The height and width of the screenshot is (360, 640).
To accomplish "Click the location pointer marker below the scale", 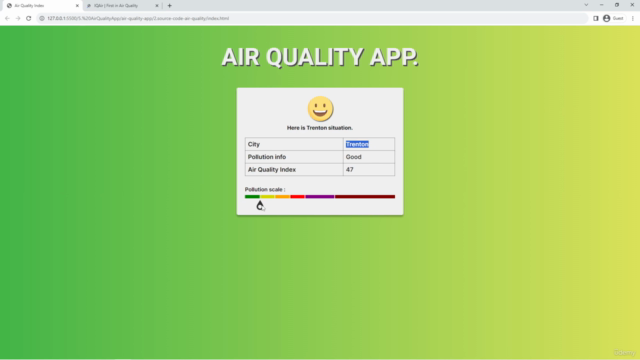I will [260, 205].
